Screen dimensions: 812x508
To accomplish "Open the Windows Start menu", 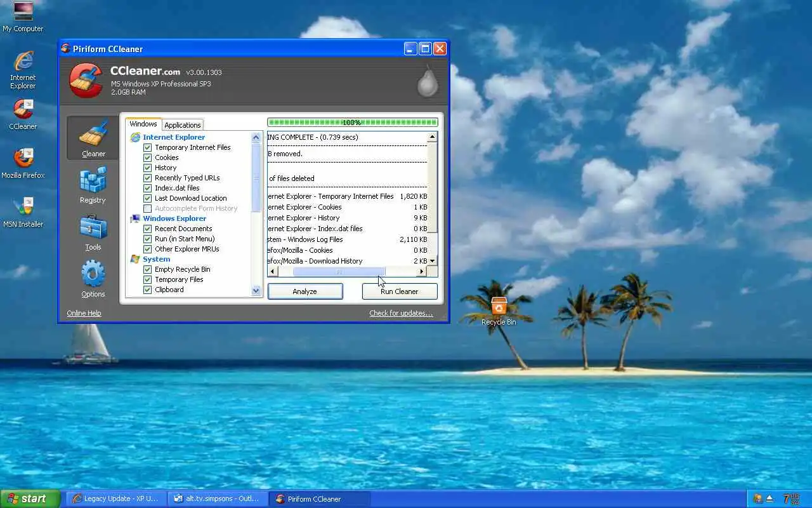I will click(30, 499).
